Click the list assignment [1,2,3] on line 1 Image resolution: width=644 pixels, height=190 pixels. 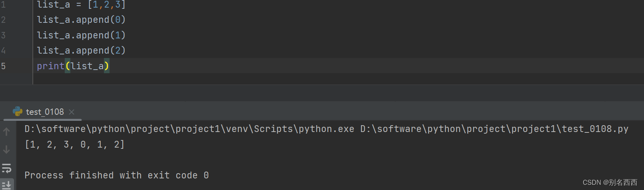[106, 4]
